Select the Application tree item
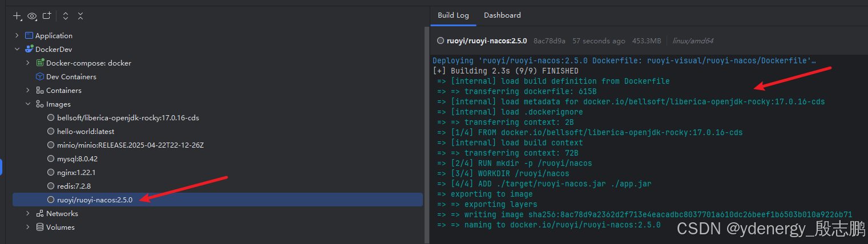The height and width of the screenshot is (244, 868). tap(54, 35)
